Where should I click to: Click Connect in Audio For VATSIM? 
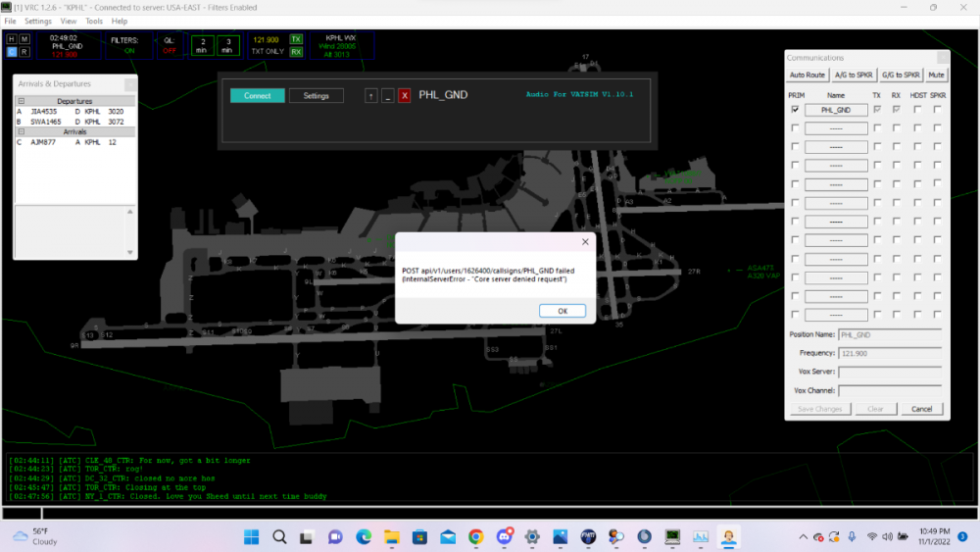[x=258, y=96]
